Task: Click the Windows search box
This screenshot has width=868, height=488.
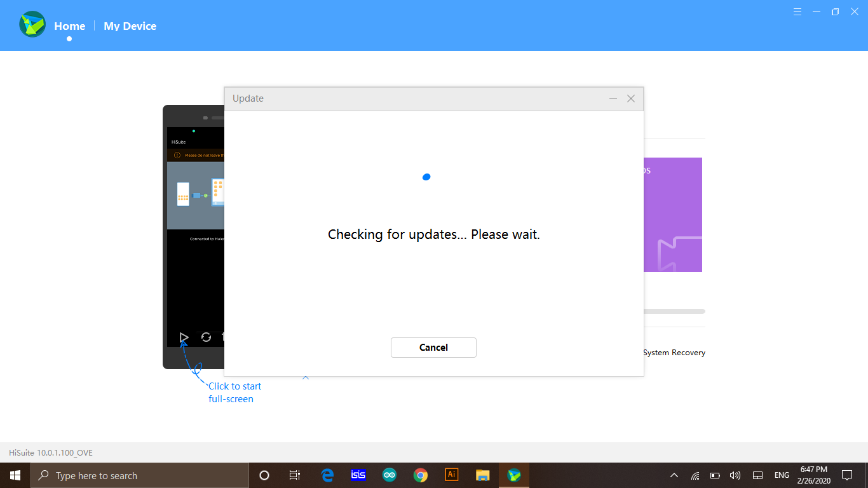Action: click(x=140, y=475)
